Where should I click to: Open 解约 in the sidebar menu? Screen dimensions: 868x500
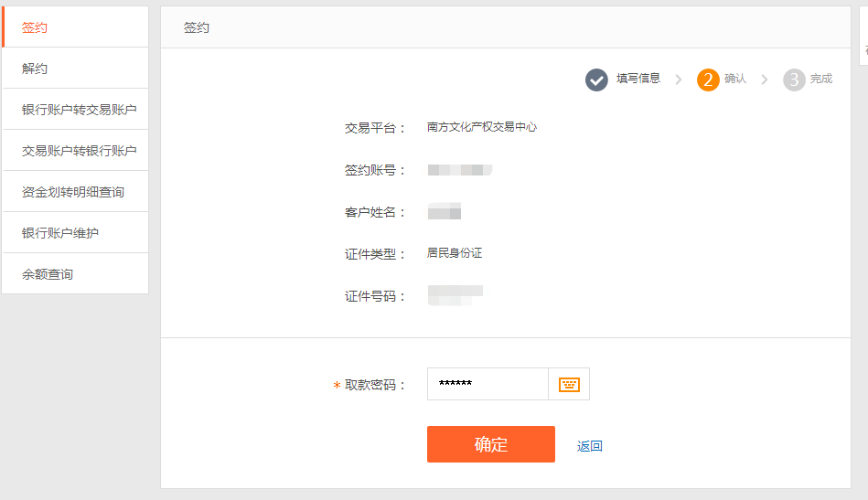[75, 68]
